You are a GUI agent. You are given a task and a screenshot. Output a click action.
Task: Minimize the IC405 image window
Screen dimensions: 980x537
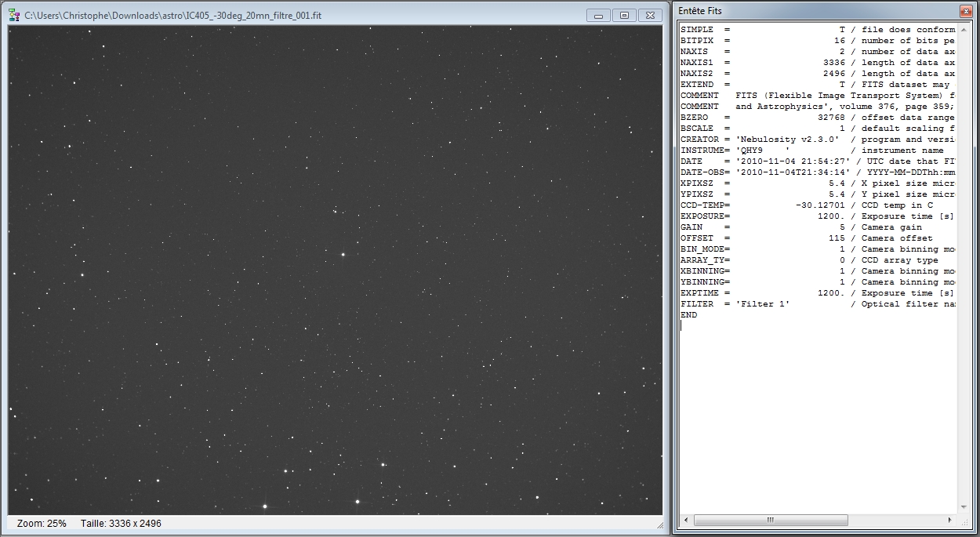(598, 15)
